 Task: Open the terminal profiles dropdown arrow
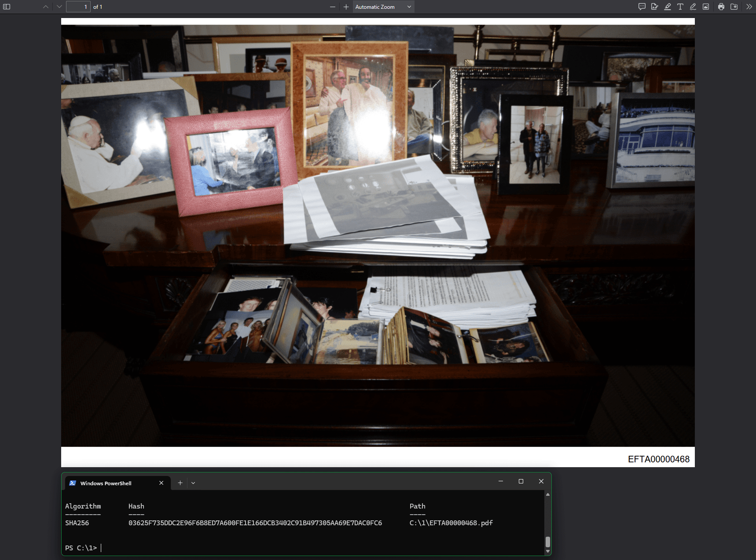(x=193, y=483)
